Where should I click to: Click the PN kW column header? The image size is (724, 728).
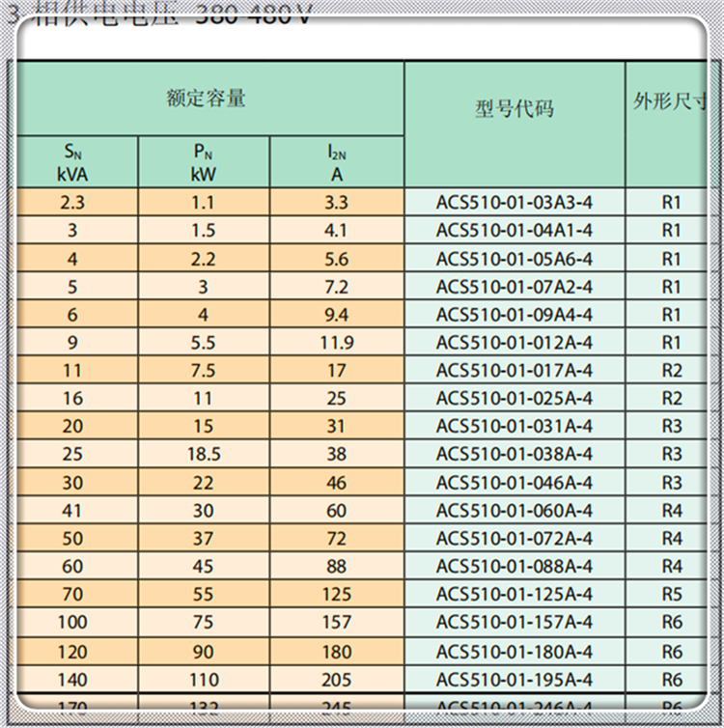click(204, 162)
